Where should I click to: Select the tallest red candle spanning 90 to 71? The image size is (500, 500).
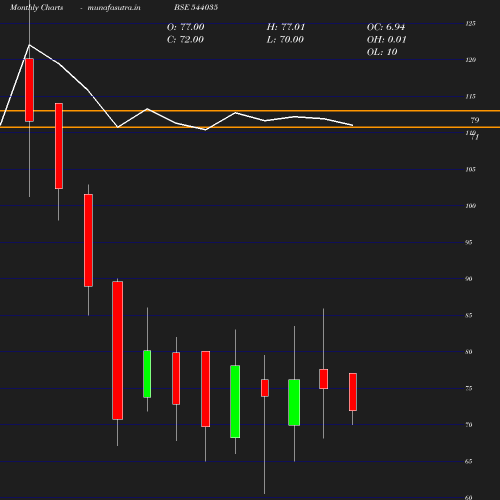coord(117,350)
